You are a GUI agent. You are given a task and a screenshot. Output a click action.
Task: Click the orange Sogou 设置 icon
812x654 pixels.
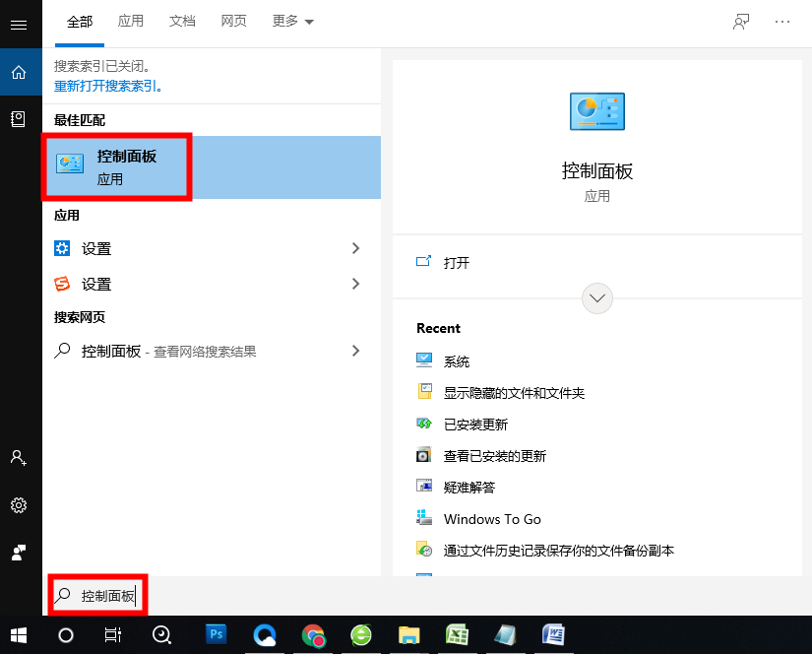62,284
